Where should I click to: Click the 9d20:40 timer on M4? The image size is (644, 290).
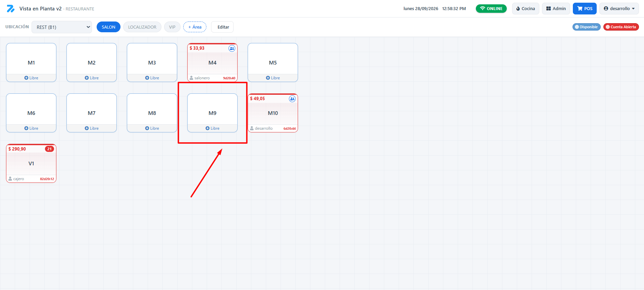229,78
